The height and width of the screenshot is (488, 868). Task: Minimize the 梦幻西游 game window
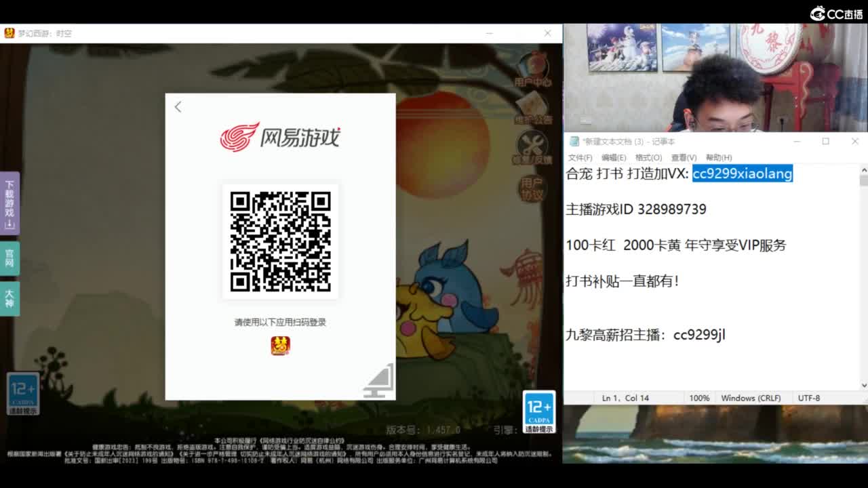490,33
